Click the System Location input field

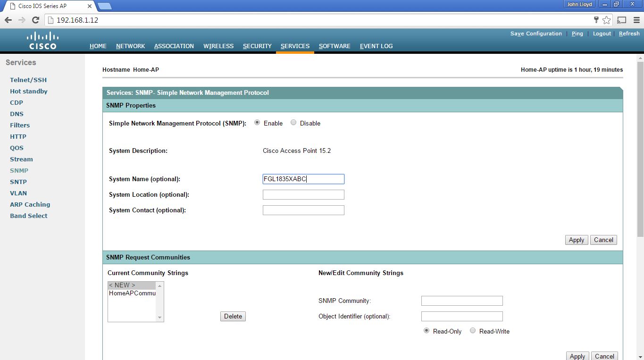(x=303, y=194)
